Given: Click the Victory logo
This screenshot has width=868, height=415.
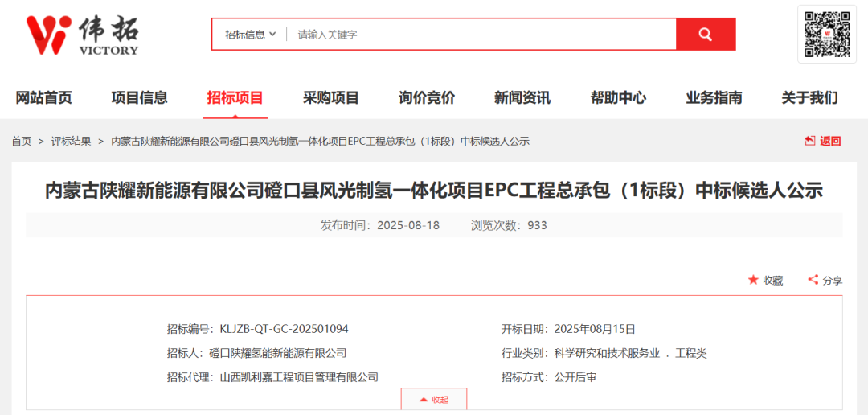Looking at the screenshot, I should 82,35.
